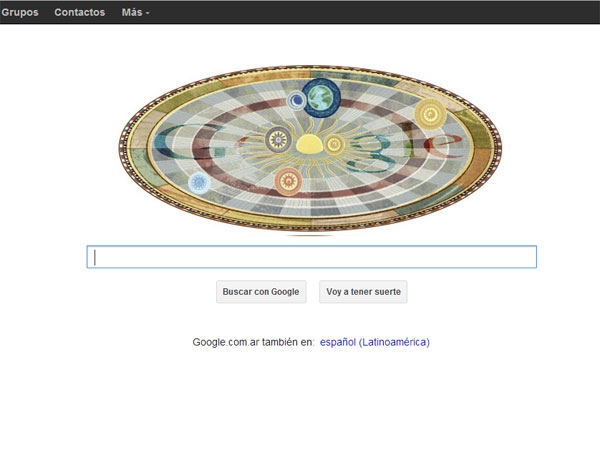Expand the Más dropdown menu

[x=135, y=12]
